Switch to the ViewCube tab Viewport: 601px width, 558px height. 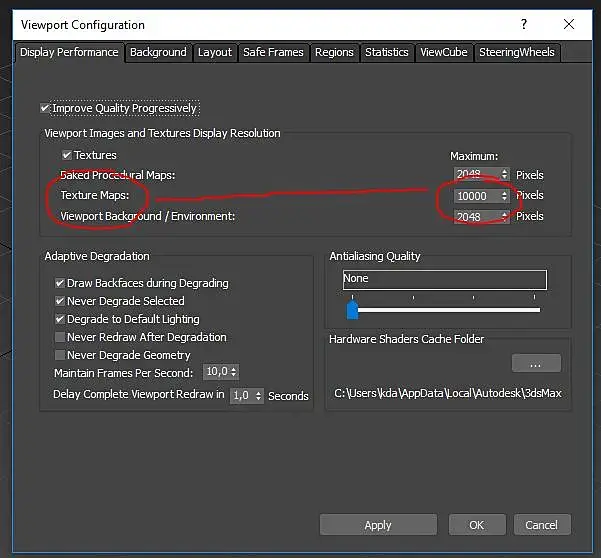(x=444, y=53)
